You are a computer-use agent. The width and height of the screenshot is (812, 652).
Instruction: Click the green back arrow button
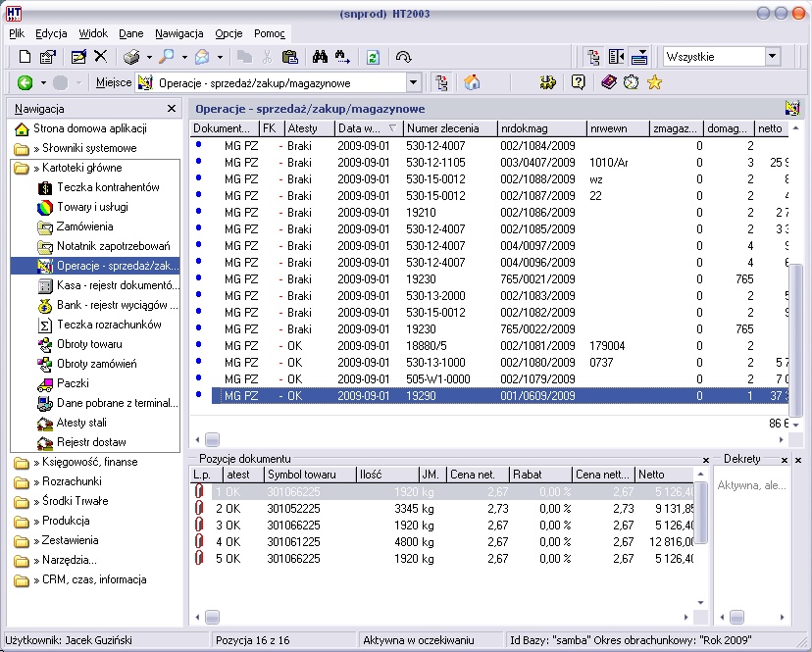pyautogui.click(x=25, y=83)
